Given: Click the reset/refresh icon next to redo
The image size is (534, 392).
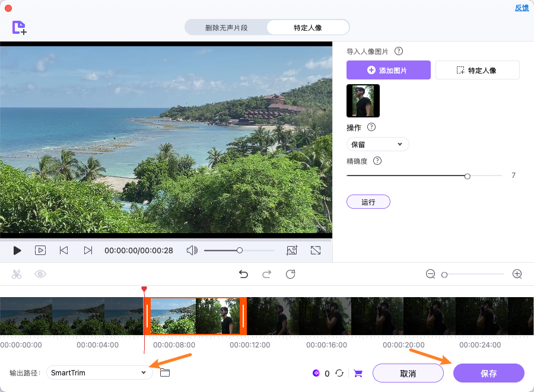Looking at the screenshot, I should pos(290,274).
